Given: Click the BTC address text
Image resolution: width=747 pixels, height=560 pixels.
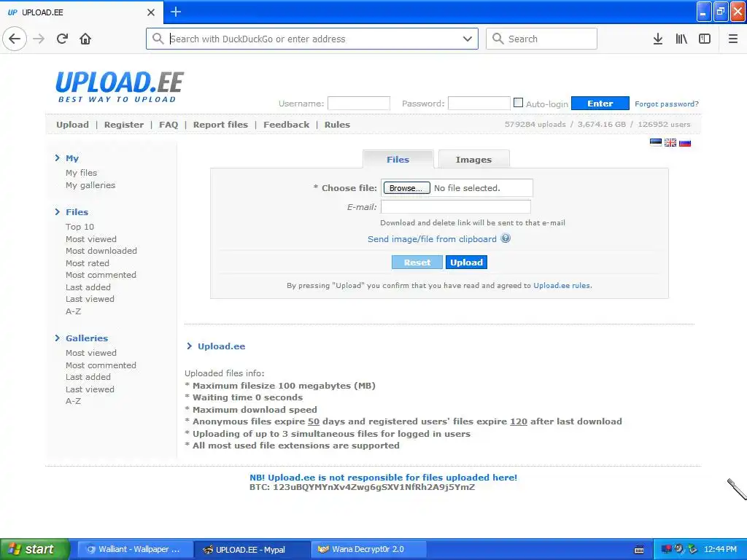Looking at the screenshot, I should (x=362, y=487).
